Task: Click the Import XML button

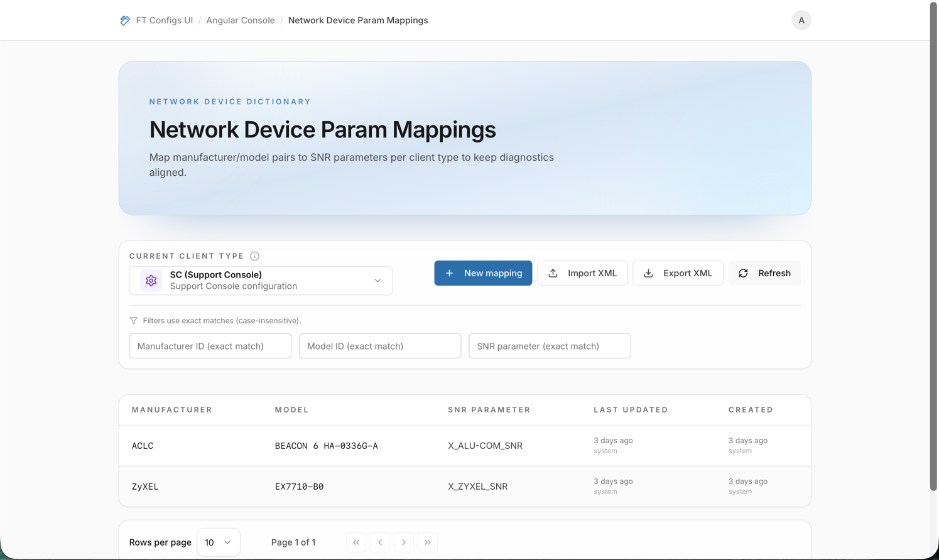Action: pos(582,273)
